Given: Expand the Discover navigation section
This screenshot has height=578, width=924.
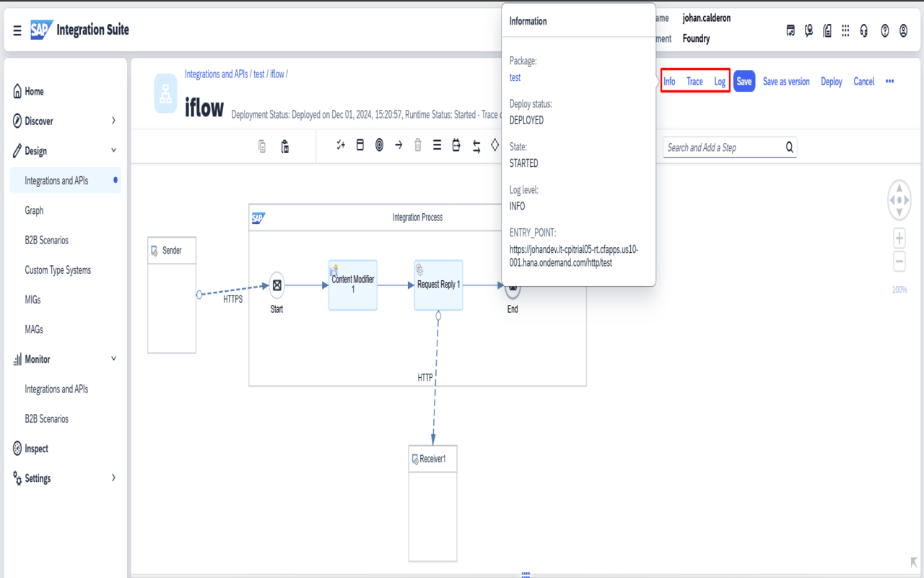Looking at the screenshot, I should tap(113, 121).
